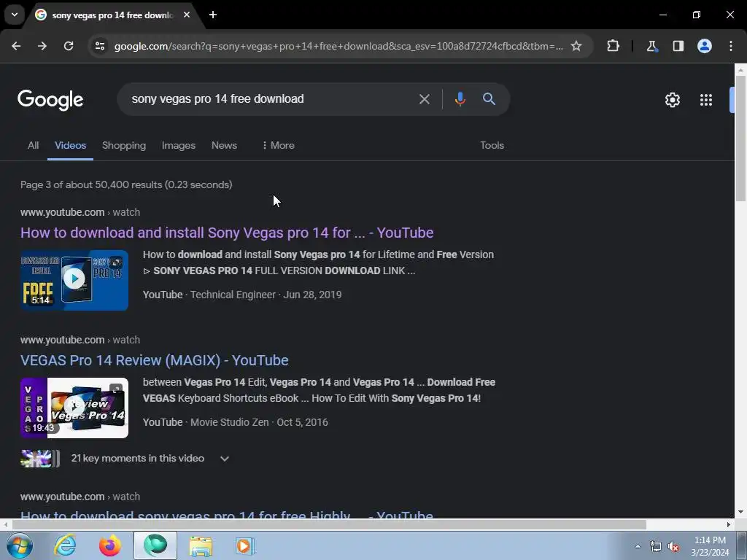This screenshot has height=560, width=747.
Task: Select the Videos tab
Action: (70, 145)
